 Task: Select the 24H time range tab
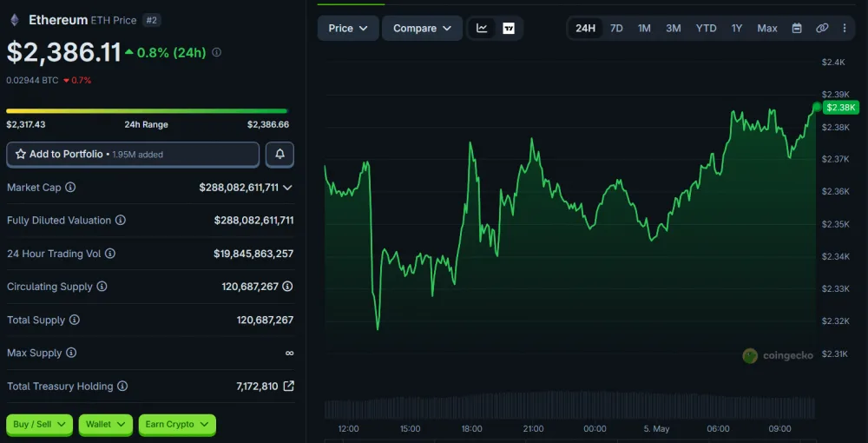click(585, 29)
